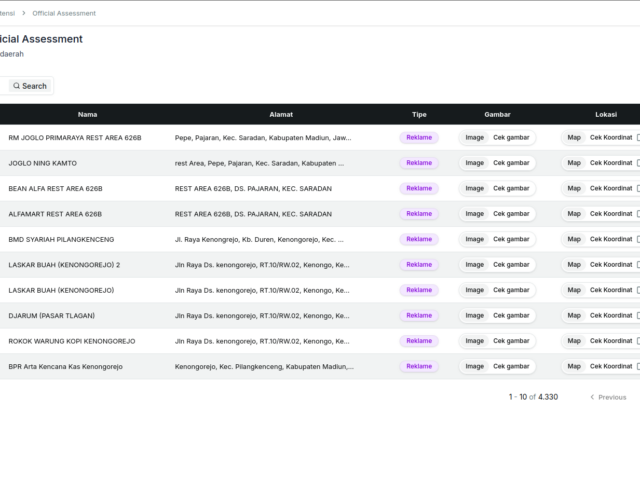Go to the Previous page
The width and height of the screenshot is (640, 480).
tap(608, 397)
